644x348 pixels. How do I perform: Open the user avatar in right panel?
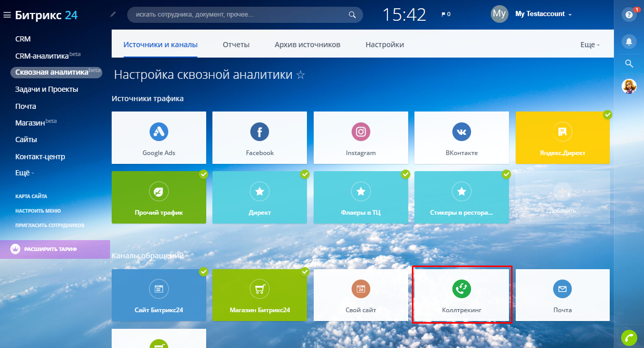pyautogui.click(x=629, y=87)
